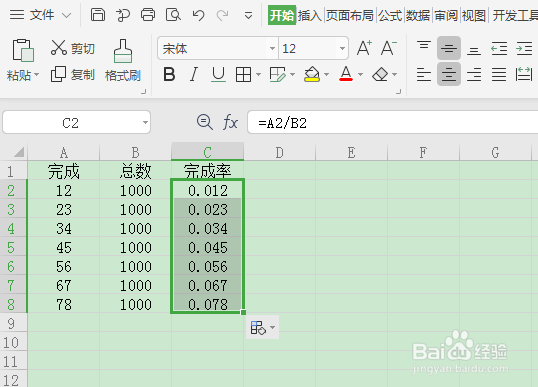Toggle middle vertical alignment
538x387 pixels.
click(449, 48)
